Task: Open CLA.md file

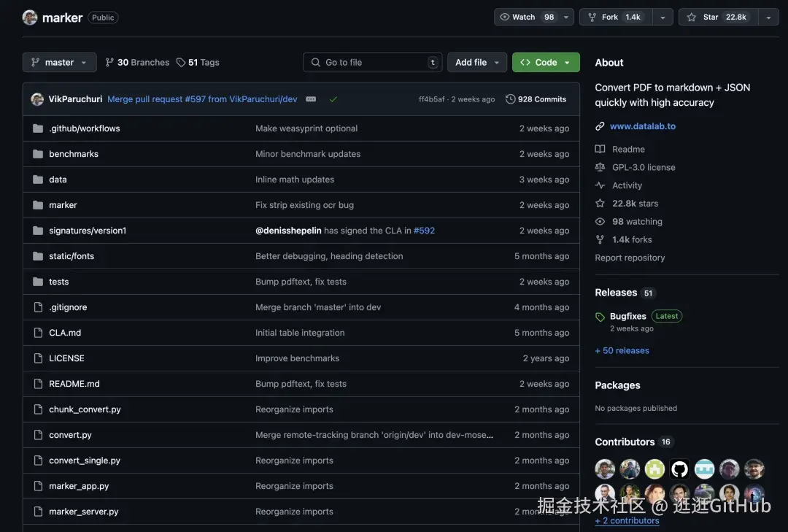Action: (65, 332)
